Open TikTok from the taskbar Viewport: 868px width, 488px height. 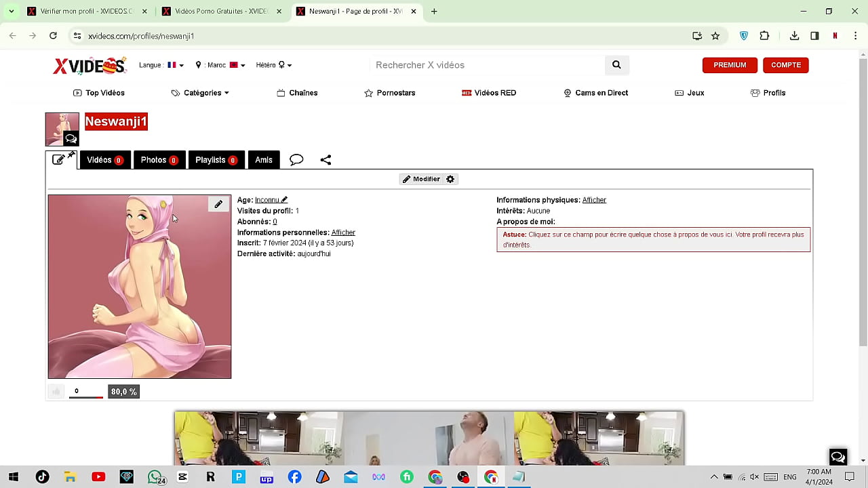(42, 477)
